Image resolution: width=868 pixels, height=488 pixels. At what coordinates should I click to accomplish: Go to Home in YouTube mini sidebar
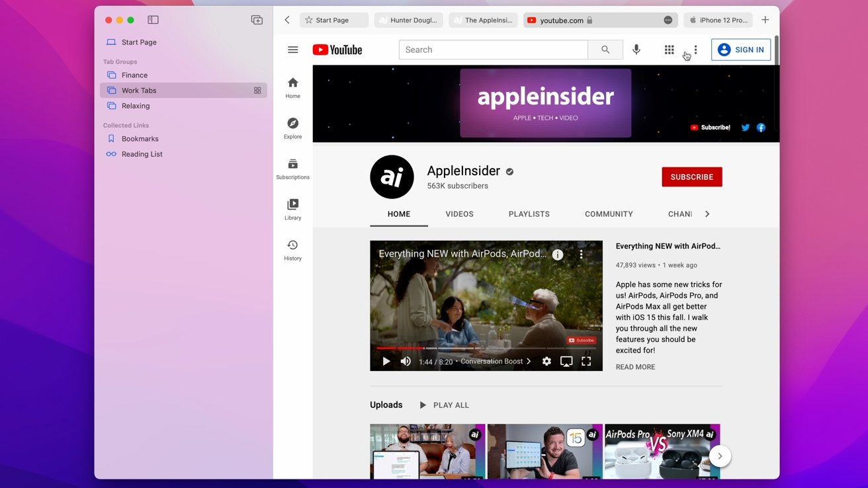[293, 87]
